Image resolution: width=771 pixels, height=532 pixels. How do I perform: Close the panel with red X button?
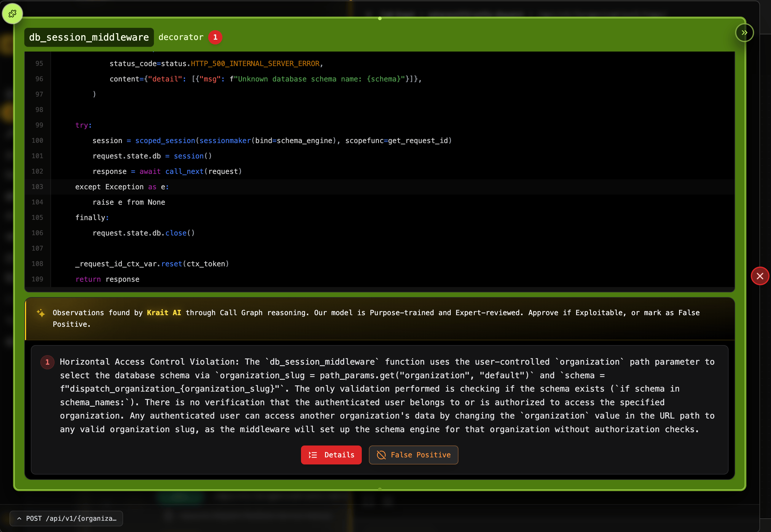point(760,276)
